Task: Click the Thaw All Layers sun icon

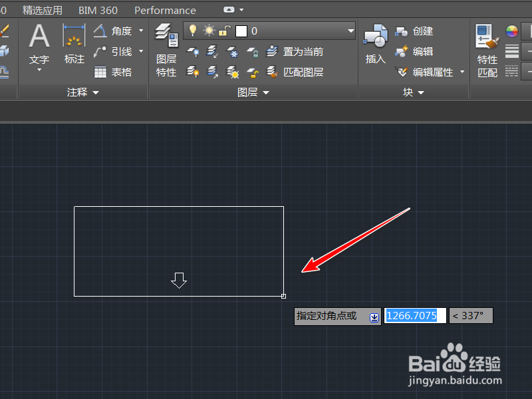Action: tap(232, 72)
